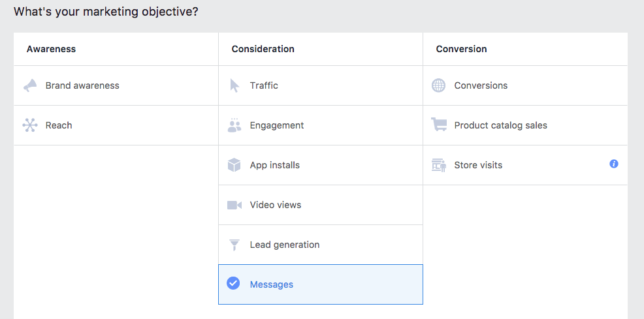Choose Reach as marketing objective
Viewport: 644px width, 319px height.
[59, 125]
